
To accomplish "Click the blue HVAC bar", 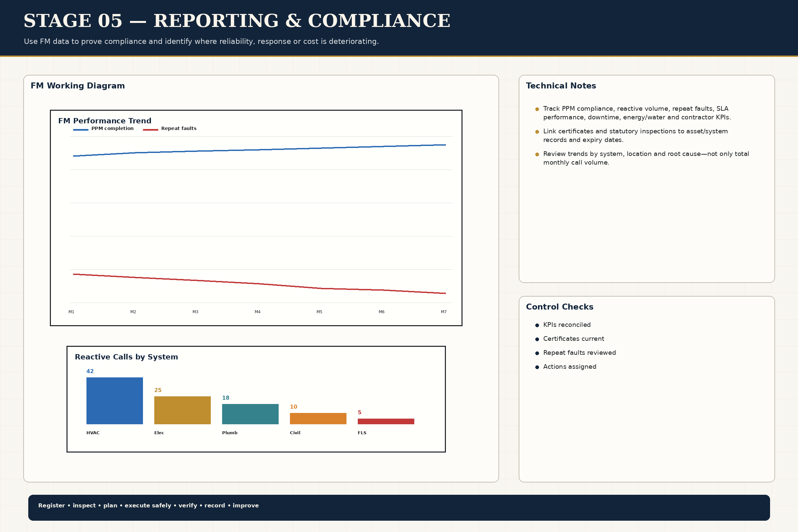I will pos(115,401).
